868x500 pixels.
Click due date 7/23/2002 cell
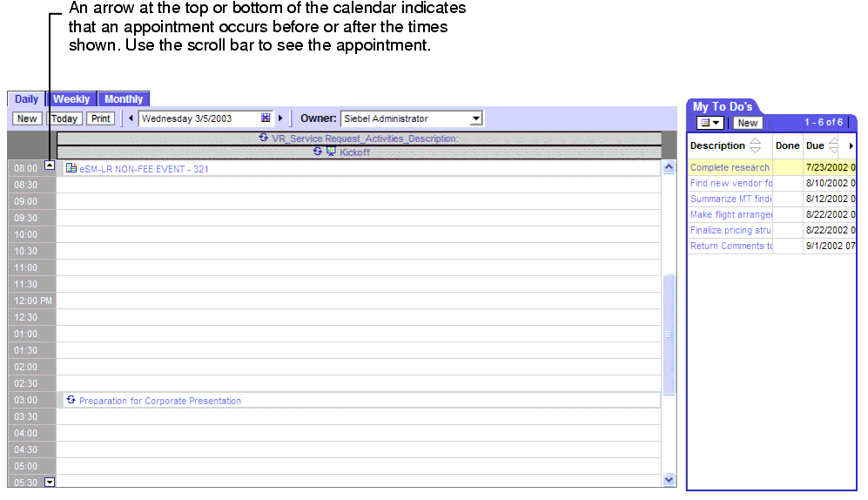tap(830, 167)
